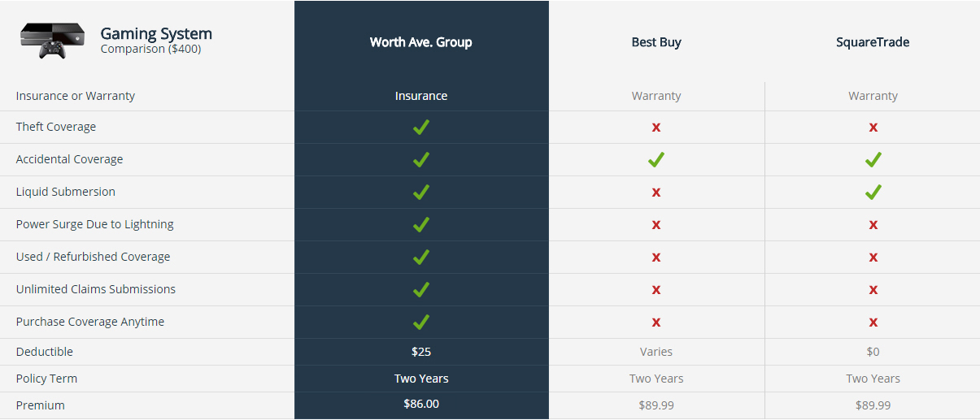Click the Worth Ave. $25 deductible value
980x420 pixels.
[421, 352]
